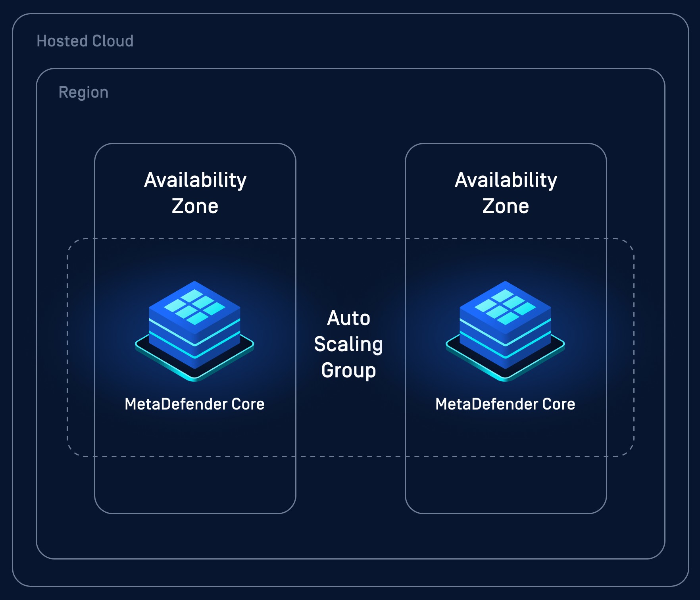Click the word Scaling in the center label
Image resolution: width=700 pixels, height=600 pixels.
(x=348, y=344)
